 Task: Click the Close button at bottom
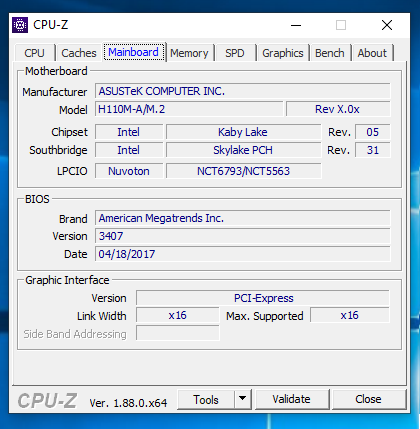pos(368,399)
